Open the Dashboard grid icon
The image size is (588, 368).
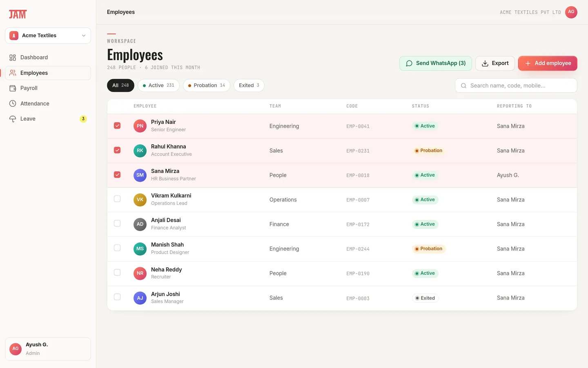(13, 58)
